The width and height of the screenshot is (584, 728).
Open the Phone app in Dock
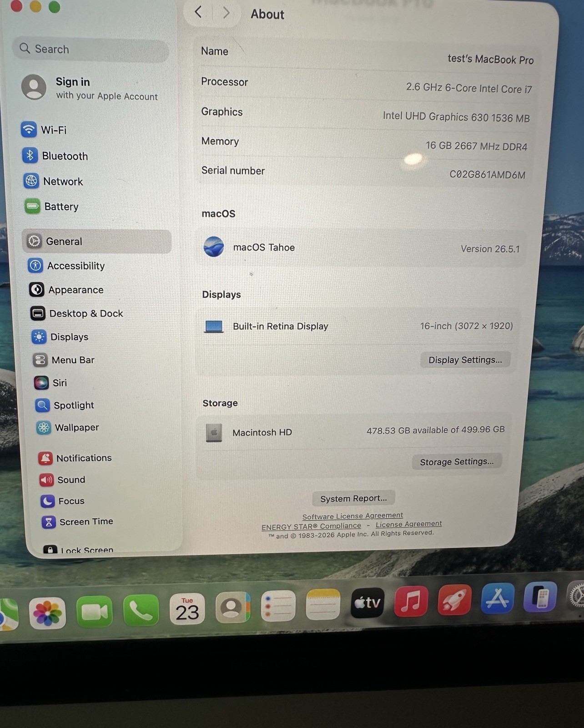[141, 610]
